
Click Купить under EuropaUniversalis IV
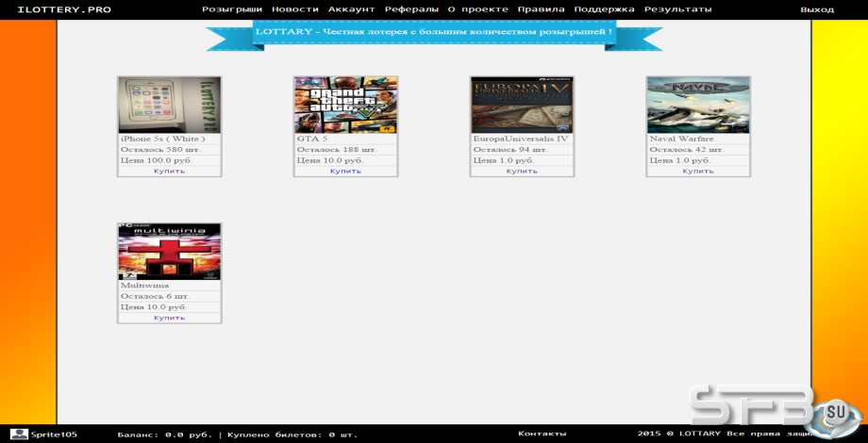click(x=522, y=171)
